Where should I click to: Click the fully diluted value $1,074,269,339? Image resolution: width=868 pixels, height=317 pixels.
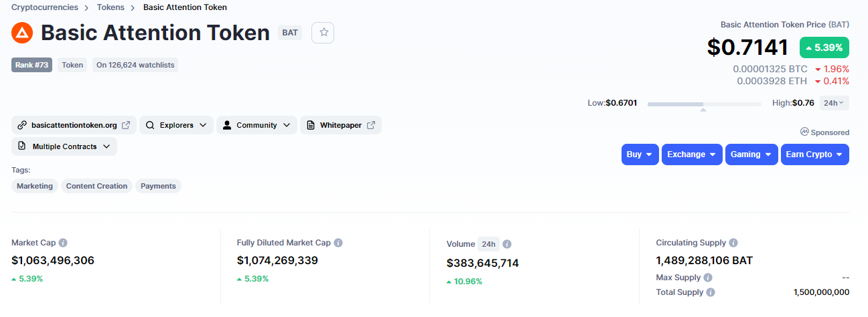277,261
